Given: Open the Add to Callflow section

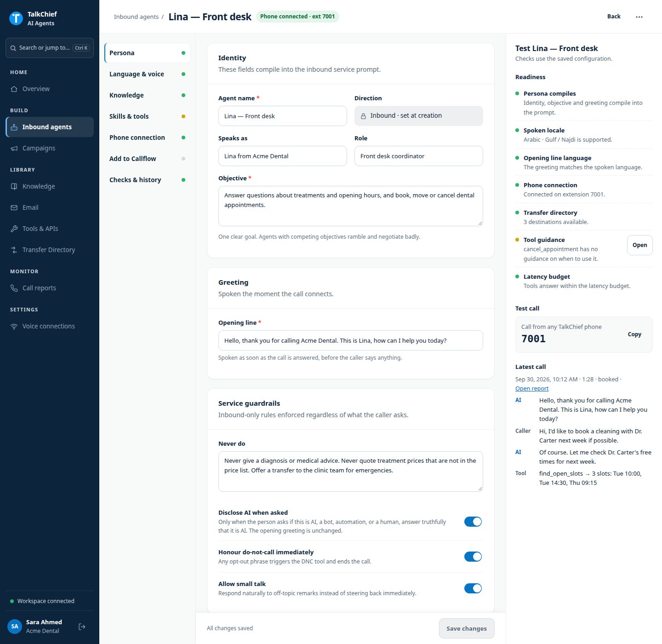Looking at the screenshot, I should pyautogui.click(x=147, y=159).
